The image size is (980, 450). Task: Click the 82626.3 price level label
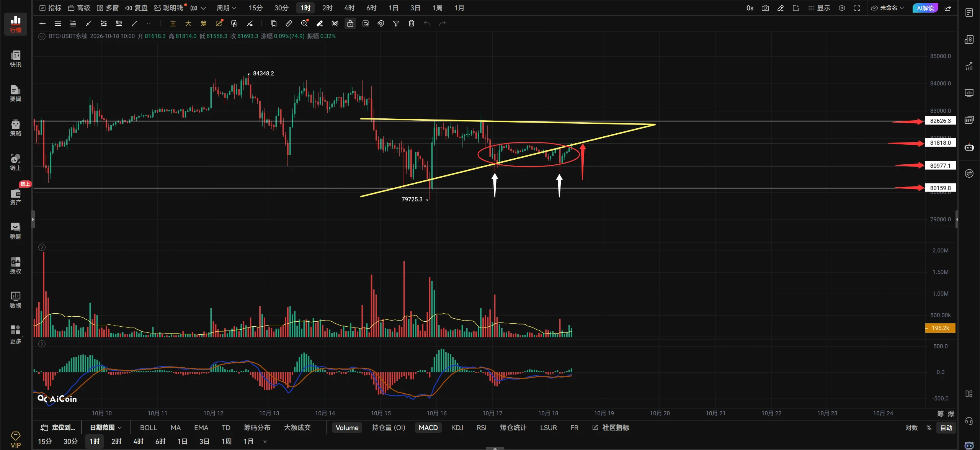click(940, 121)
